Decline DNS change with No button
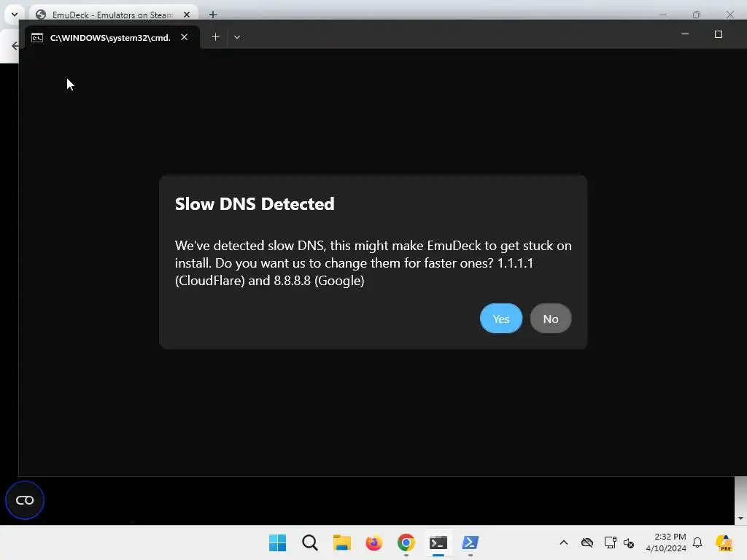This screenshot has height=560, width=747. pyautogui.click(x=551, y=319)
